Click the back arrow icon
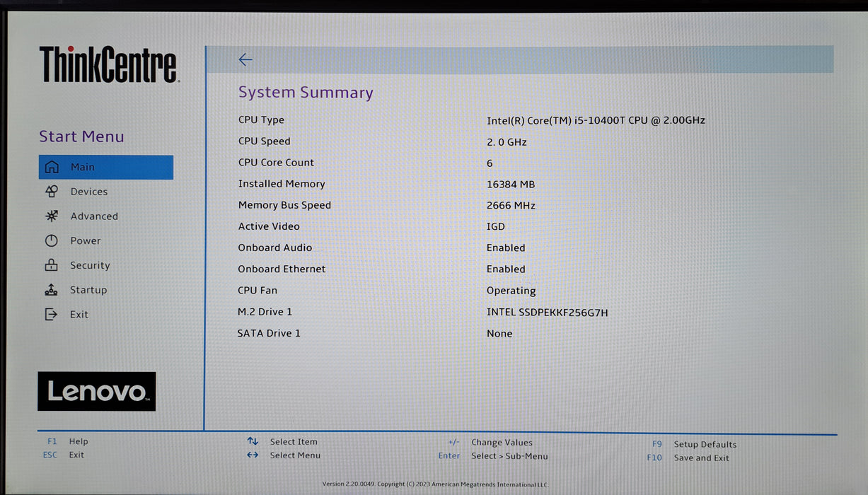The image size is (868, 495). [245, 60]
